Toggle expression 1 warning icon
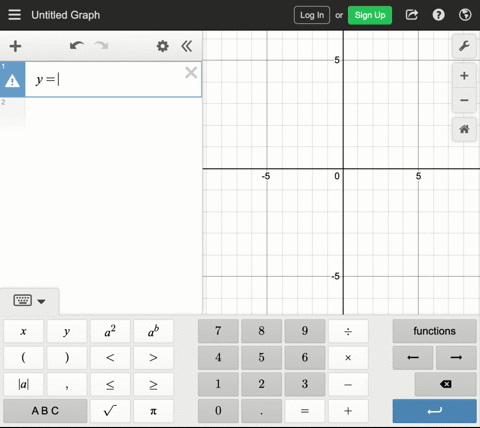Screen dimensions: 480x428 [x=12, y=81]
